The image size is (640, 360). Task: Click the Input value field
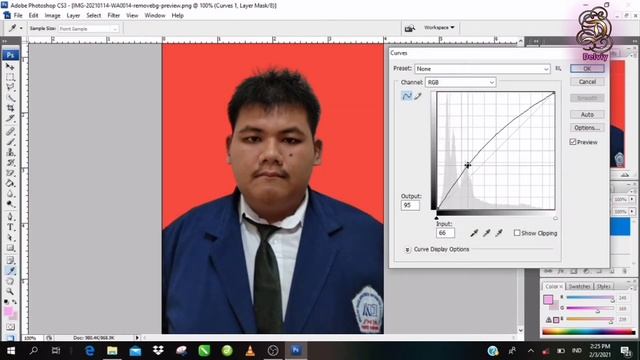(x=445, y=233)
